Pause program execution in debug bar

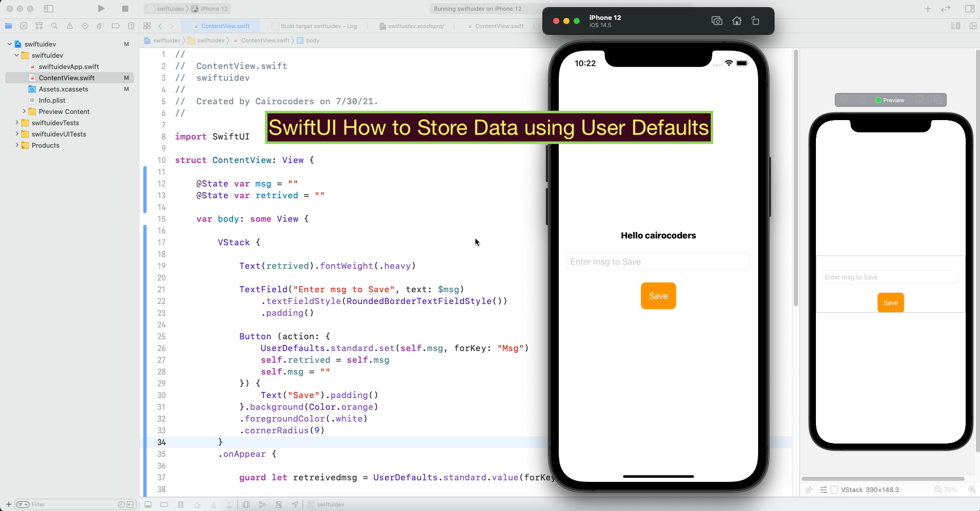click(x=180, y=504)
